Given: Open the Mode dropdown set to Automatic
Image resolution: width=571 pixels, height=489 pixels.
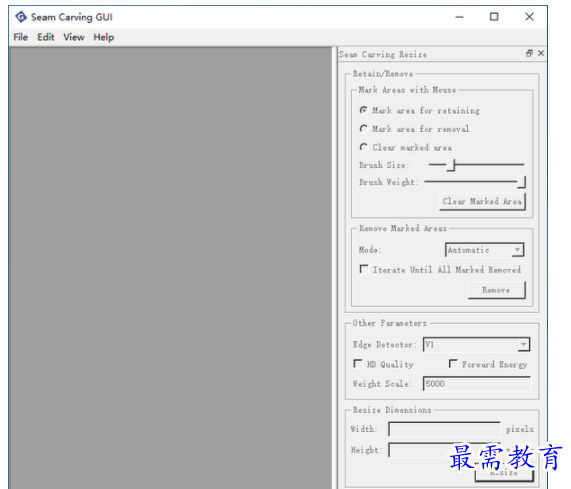Looking at the screenshot, I should click(x=484, y=250).
